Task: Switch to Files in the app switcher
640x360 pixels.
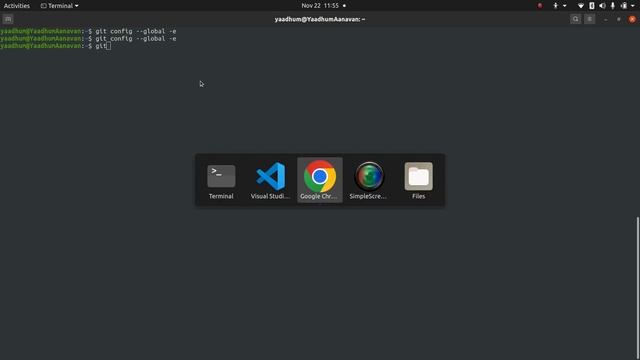Action: pos(418,181)
